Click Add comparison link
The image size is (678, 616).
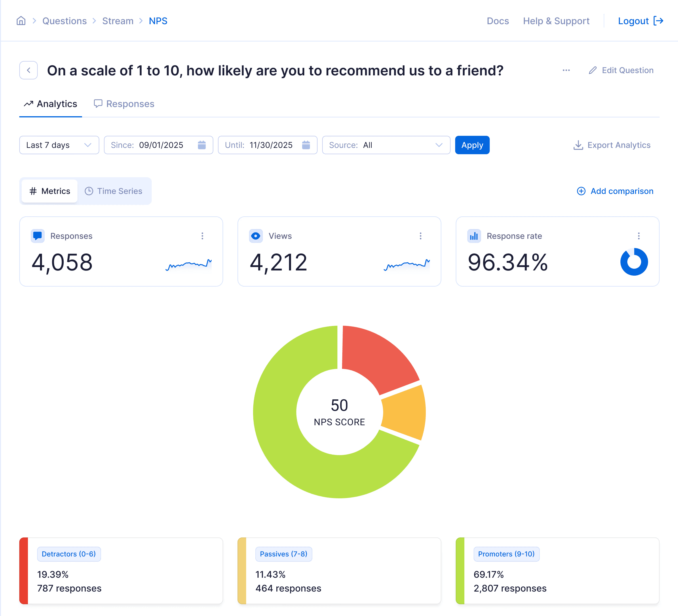click(x=615, y=191)
